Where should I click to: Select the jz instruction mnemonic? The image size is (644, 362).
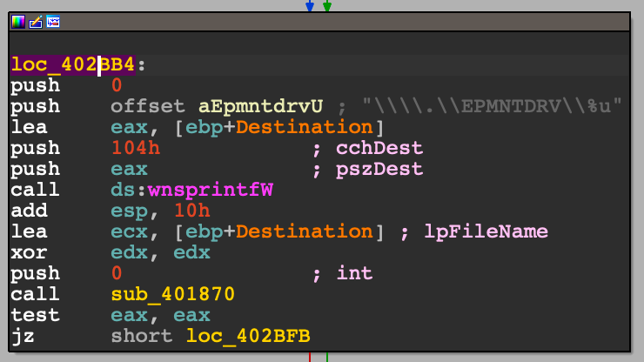(x=23, y=336)
